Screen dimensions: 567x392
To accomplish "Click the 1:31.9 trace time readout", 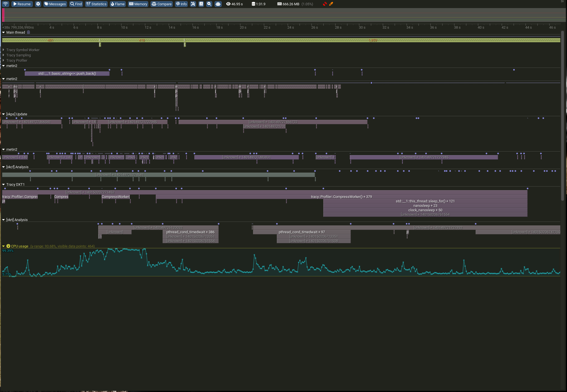I will (261, 4).
